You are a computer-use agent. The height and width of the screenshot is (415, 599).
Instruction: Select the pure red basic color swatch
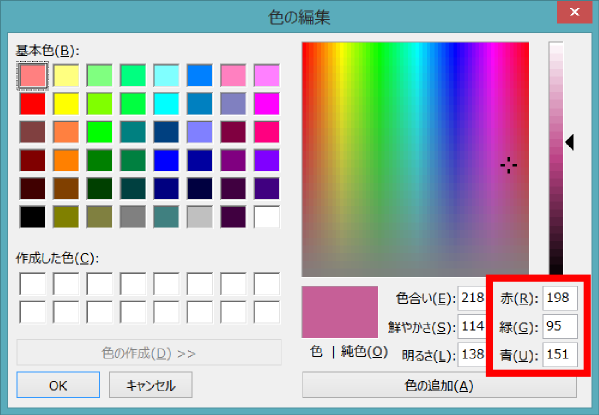[32, 104]
